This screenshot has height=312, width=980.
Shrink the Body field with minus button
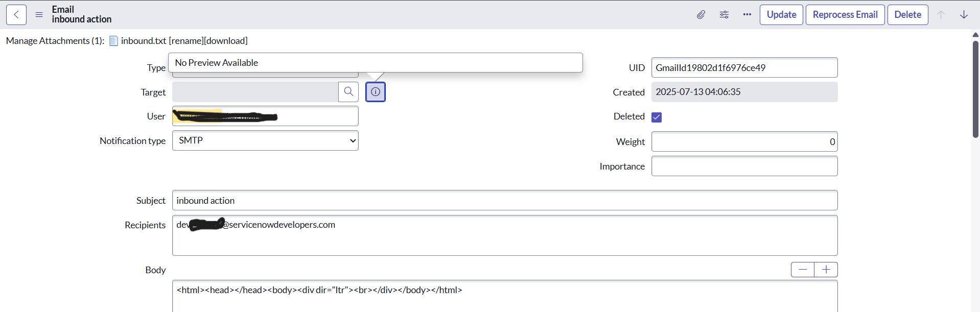point(803,270)
